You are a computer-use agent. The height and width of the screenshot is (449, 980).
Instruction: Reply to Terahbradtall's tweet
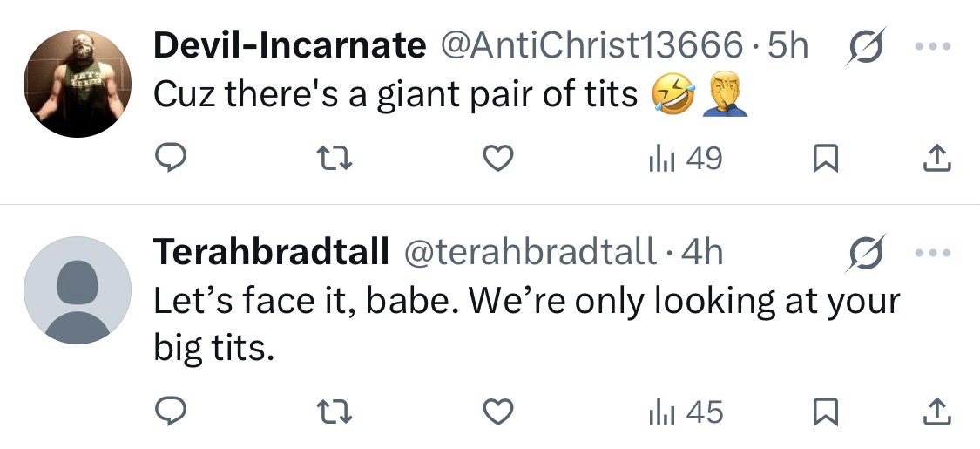pos(172,412)
